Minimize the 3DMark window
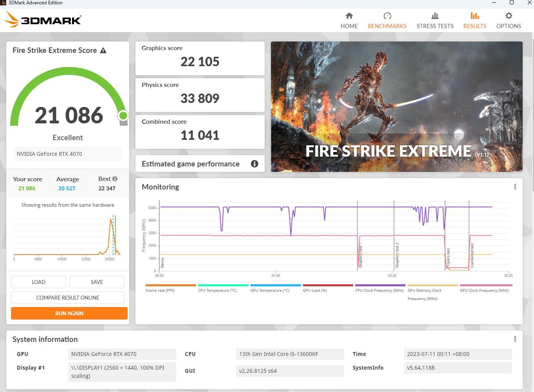 (494, 3)
